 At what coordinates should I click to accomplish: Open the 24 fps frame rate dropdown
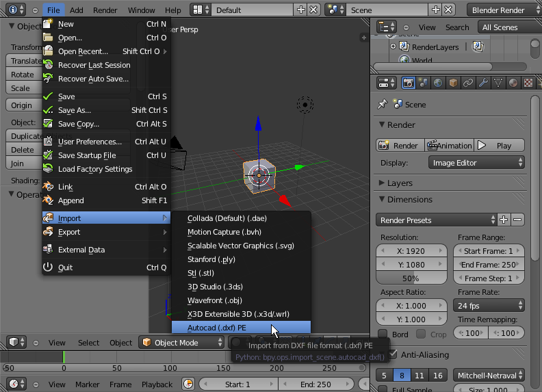[489, 306]
